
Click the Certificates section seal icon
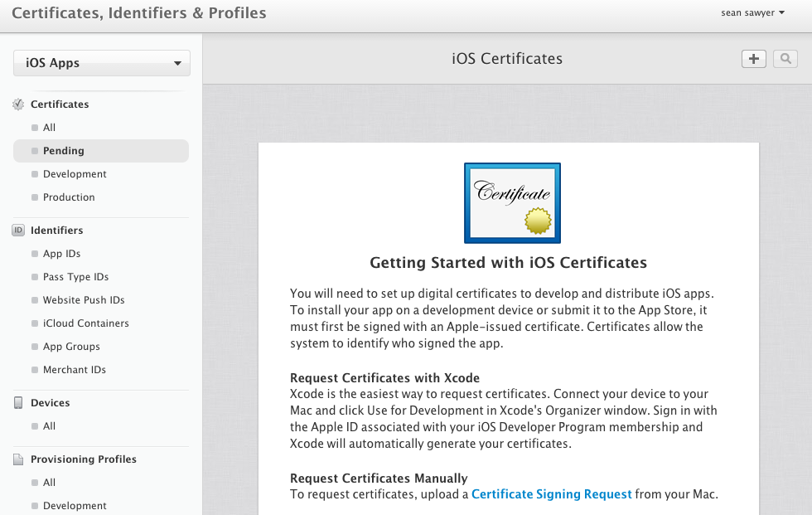tap(18, 104)
